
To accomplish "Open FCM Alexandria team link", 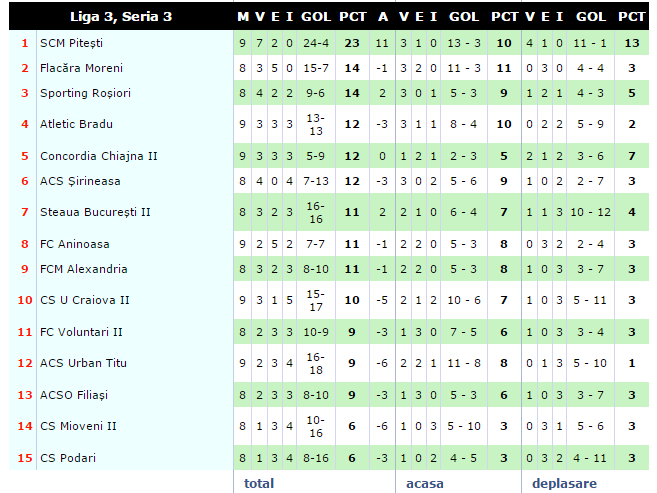I will 83,269.
